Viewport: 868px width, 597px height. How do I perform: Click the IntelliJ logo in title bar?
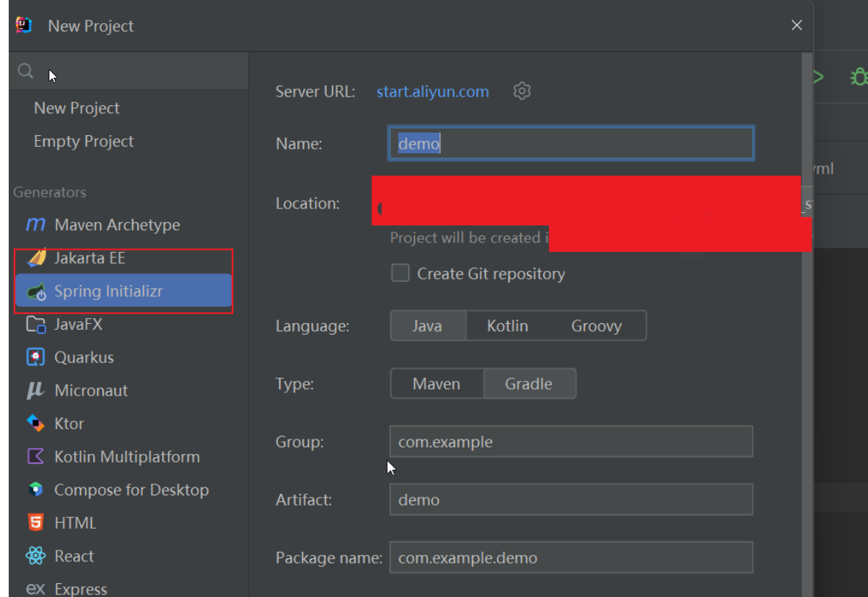24,25
